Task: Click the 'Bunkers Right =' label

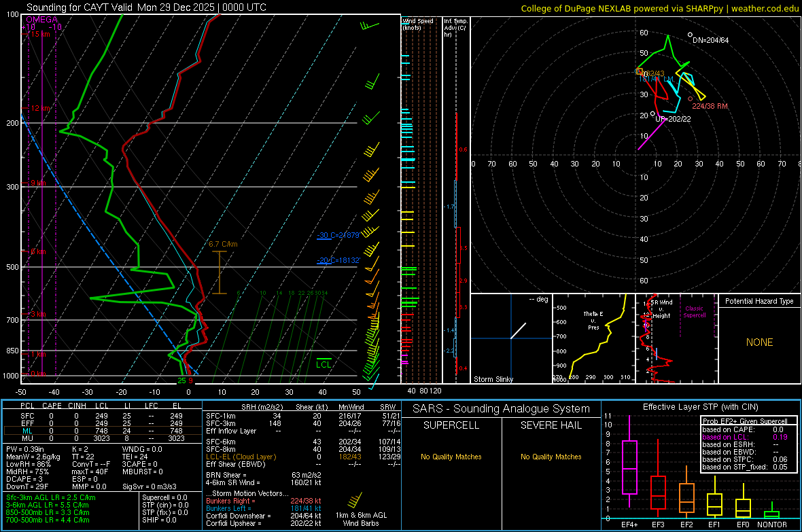Action: click(x=230, y=501)
